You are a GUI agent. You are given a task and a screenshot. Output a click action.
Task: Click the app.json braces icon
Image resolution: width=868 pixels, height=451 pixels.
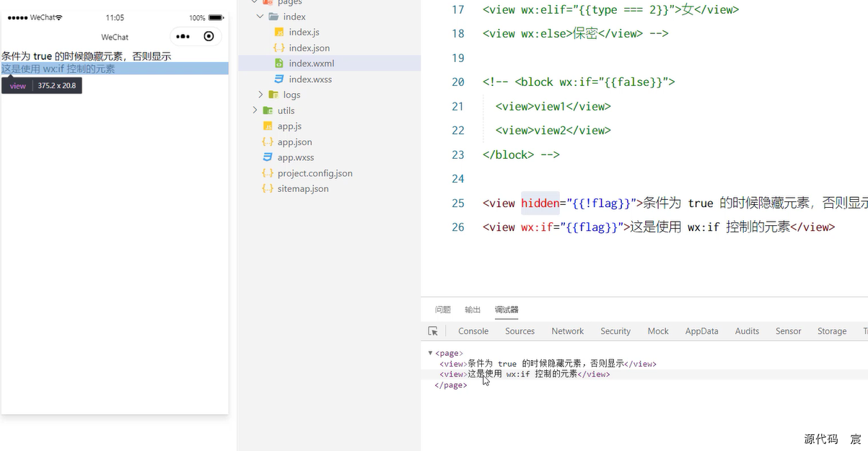[267, 142]
